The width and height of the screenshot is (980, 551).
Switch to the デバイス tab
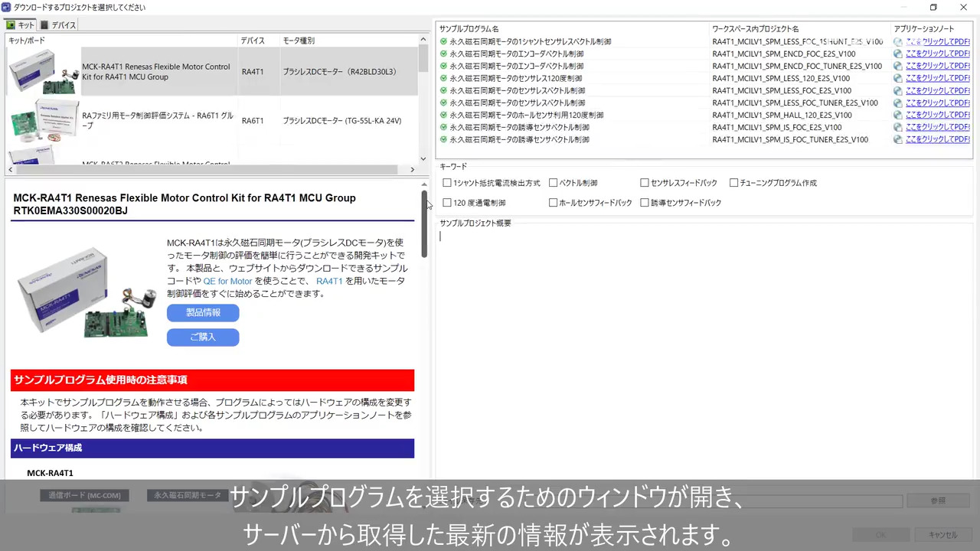(58, 25)
